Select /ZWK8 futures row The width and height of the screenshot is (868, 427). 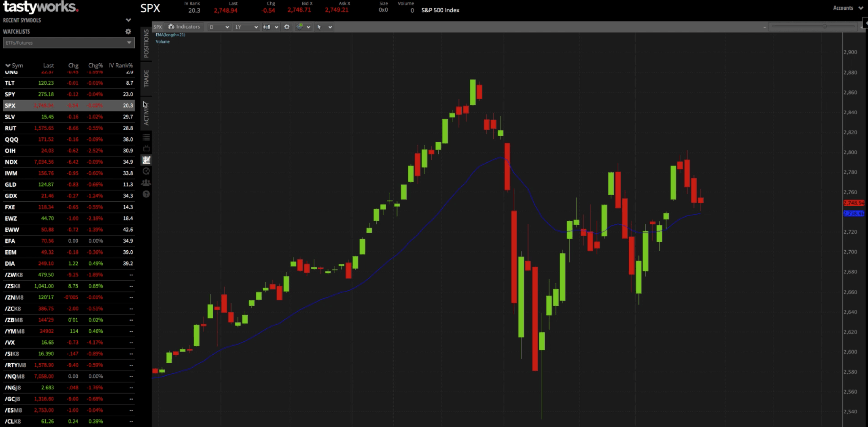(x=69, y=275)
